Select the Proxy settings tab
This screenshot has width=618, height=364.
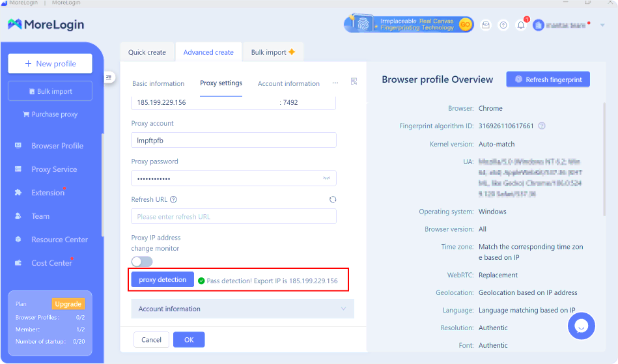click(x=221, y=83)
